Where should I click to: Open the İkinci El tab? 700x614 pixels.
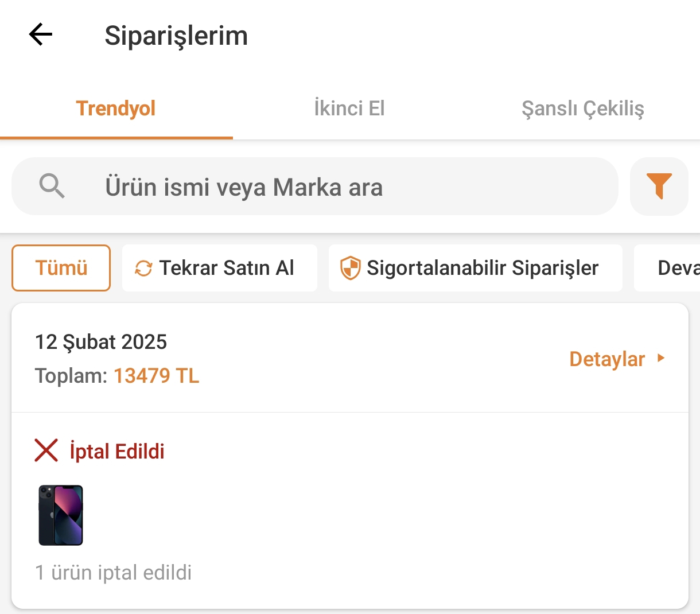tap(349, 108)
